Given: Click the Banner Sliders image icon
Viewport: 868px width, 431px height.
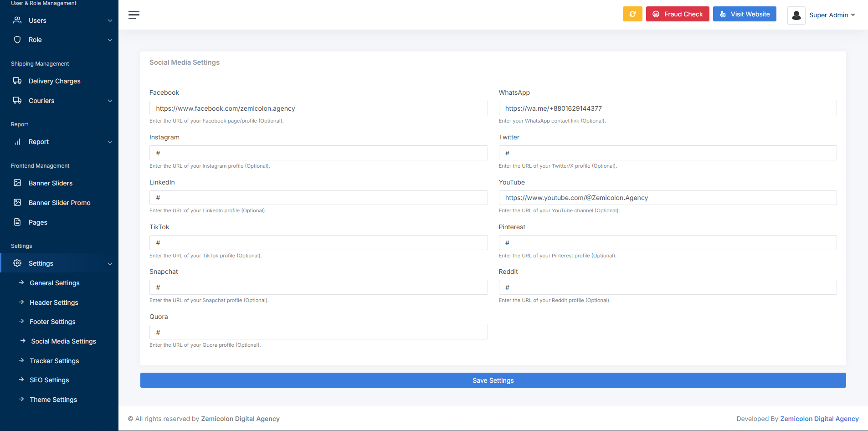Looking at the screenshot, I should click(x=17, y=183).
